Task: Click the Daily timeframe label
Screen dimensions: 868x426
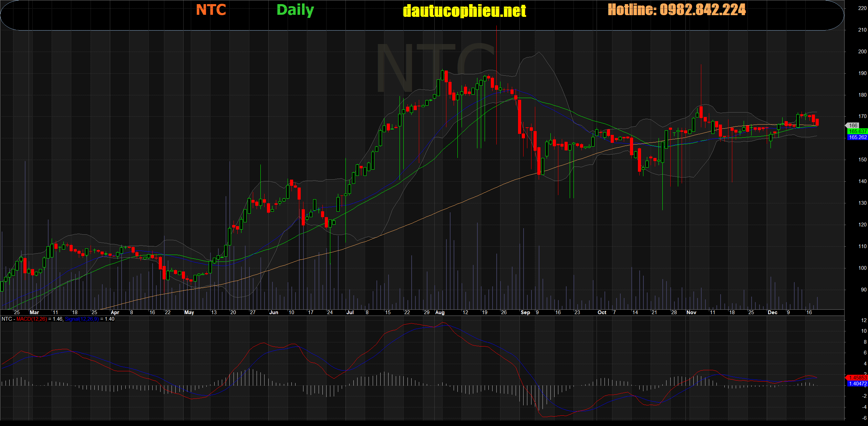Action: 295,10
